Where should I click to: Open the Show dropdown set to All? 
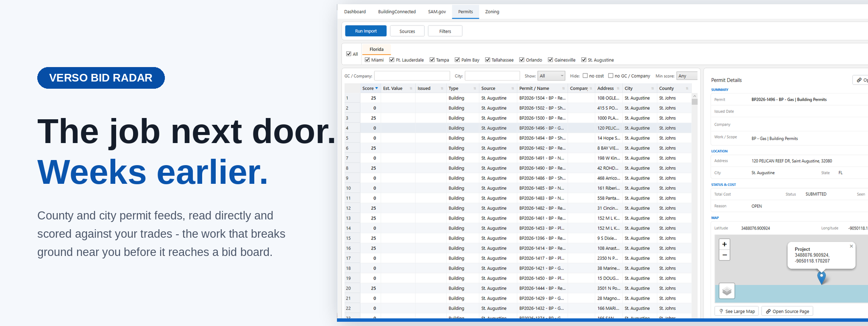pos(551,76)
